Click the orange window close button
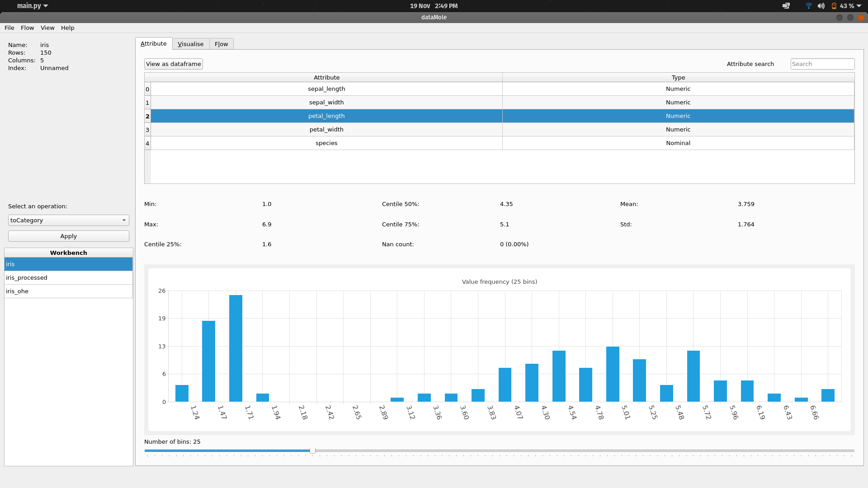The width and height of the screenshot is (868, 488). 861,18
